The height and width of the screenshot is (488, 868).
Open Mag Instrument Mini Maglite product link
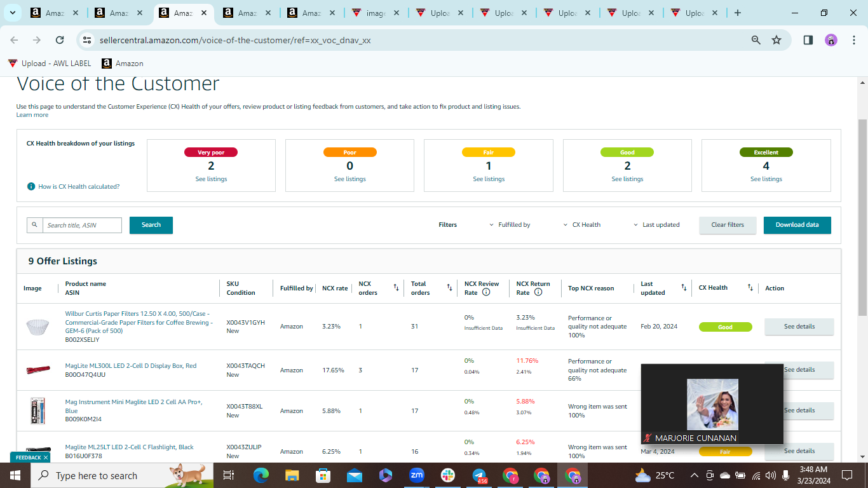pyautogui.click(x=133, y=406)
